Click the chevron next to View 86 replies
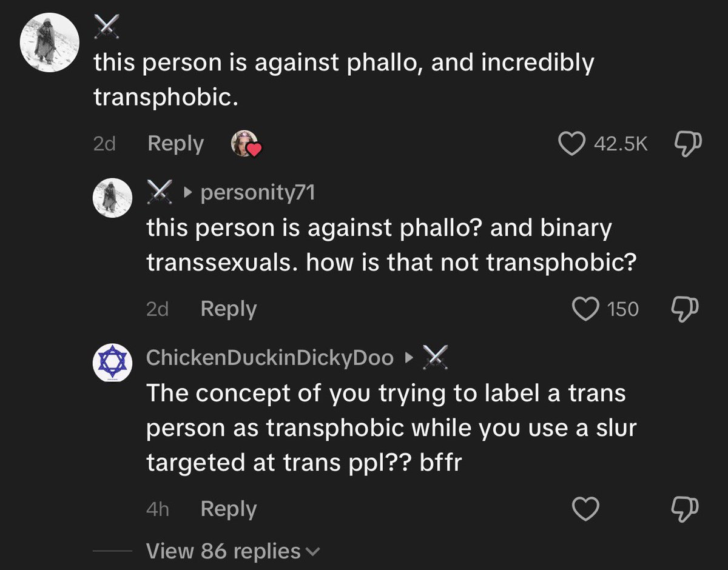 tap(313, 552)
